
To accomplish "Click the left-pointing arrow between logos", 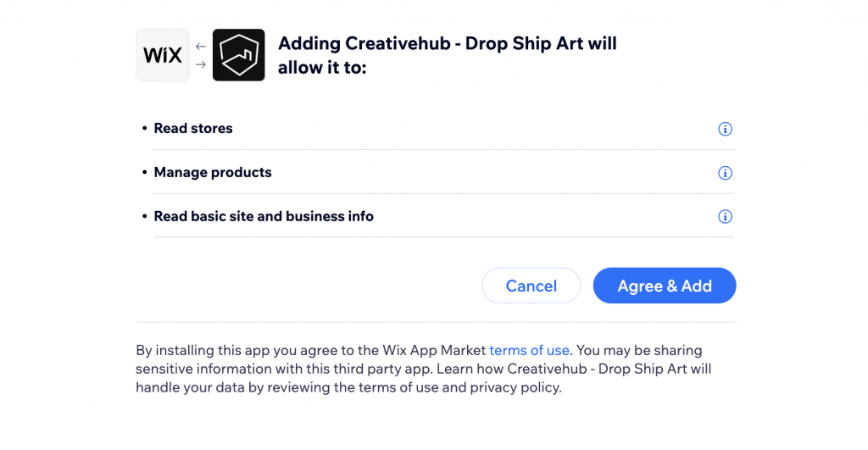I will pyautogui.click(x=201, y=47).
